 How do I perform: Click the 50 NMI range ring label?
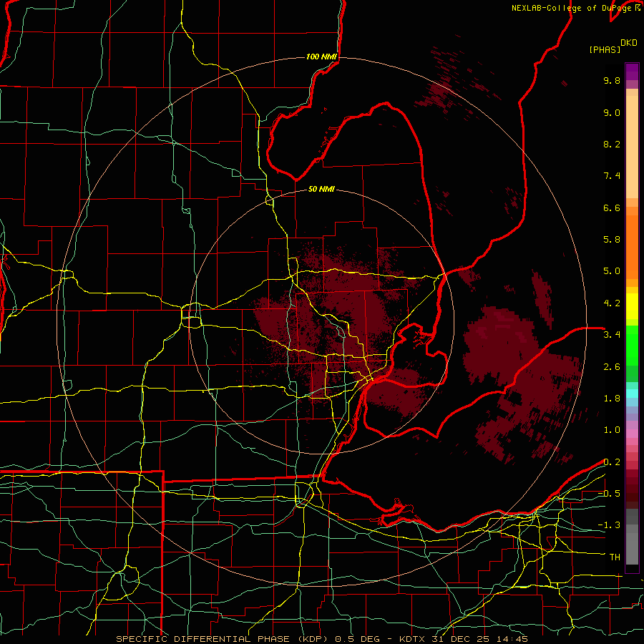tap(321, 190)
